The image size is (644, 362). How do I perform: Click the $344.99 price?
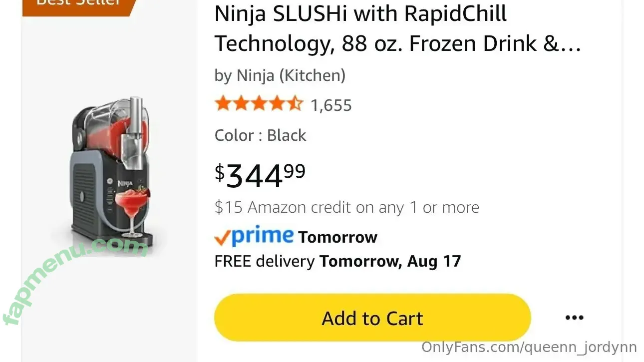(x=260, y=175)
